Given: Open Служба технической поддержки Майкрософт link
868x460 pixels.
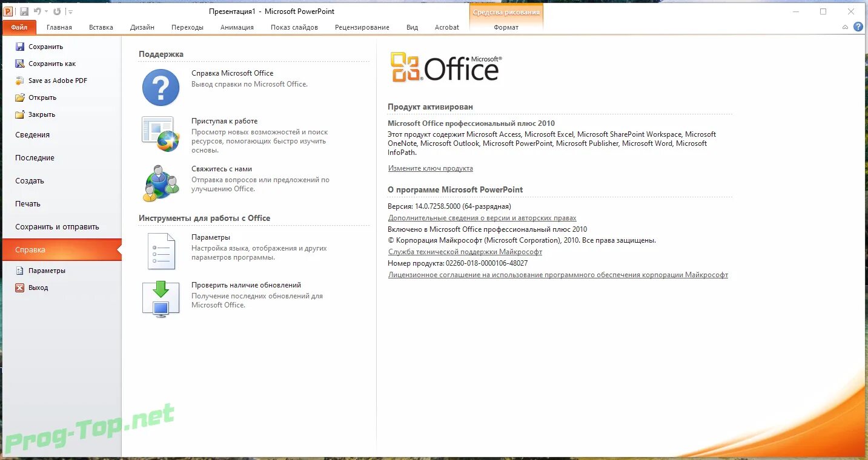Looking at the screenshot, I should tap(465, 252).
